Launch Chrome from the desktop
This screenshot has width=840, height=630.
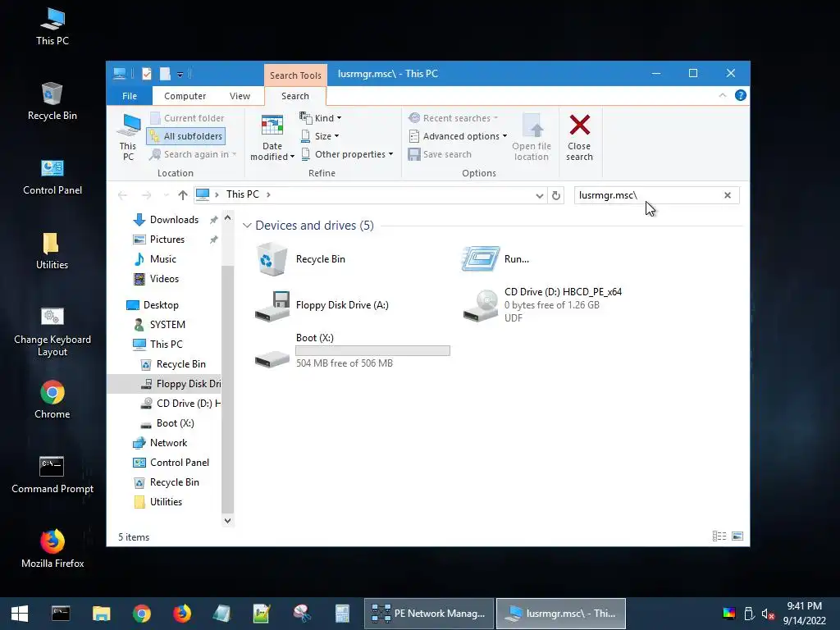pos(52,399)
